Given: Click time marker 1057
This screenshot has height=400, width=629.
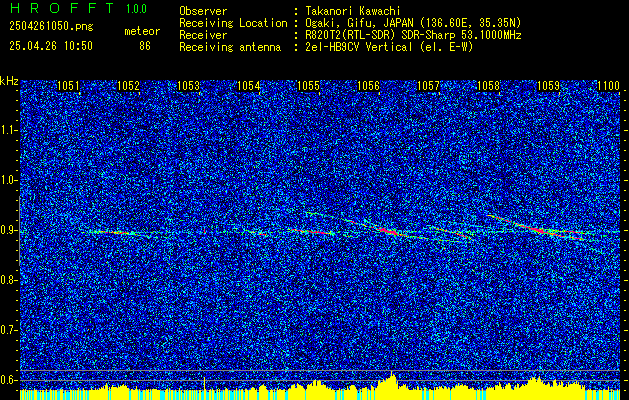Looking at the screenshot, I should [428, 86].
